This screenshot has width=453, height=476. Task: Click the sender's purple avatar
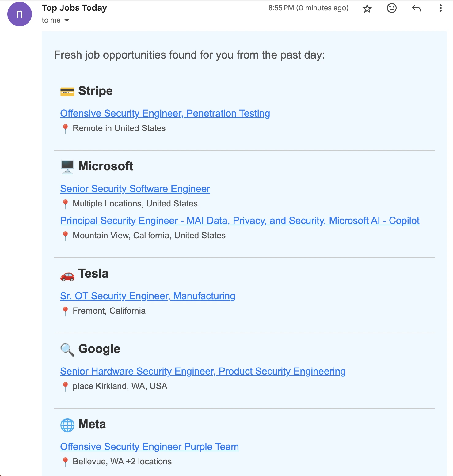point(19,14)
